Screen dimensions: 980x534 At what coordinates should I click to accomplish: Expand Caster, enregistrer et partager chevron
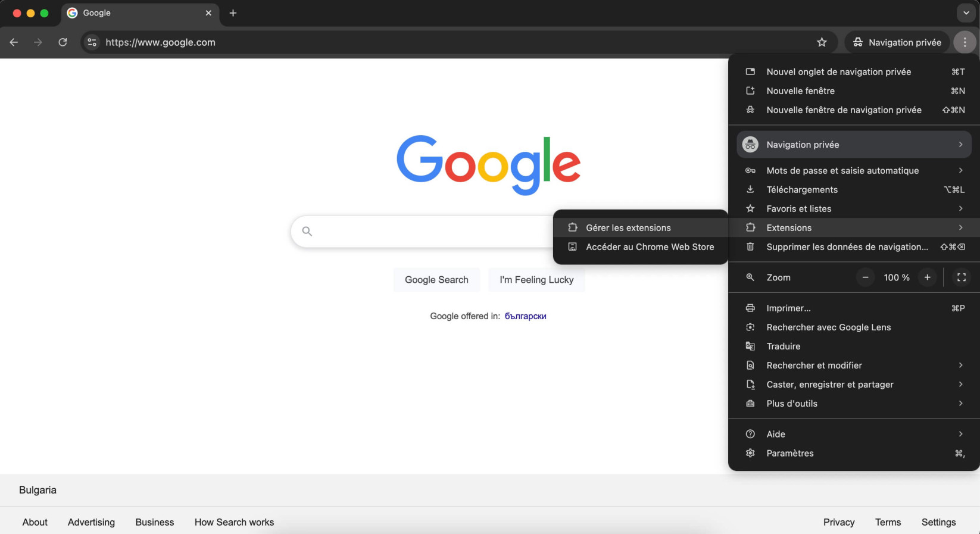point(960,385)
